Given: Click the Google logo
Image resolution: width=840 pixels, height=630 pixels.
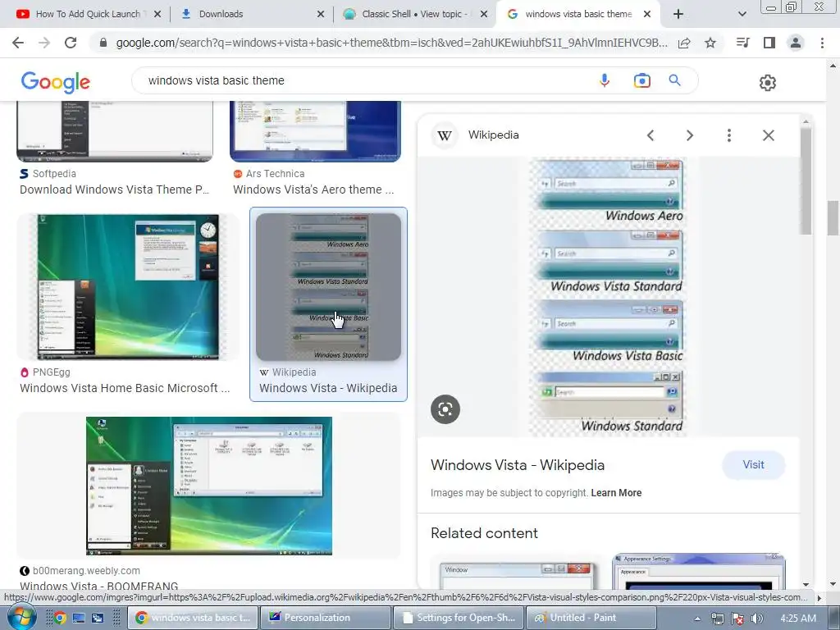Looking at the screenshot, I should click(56, 82).
